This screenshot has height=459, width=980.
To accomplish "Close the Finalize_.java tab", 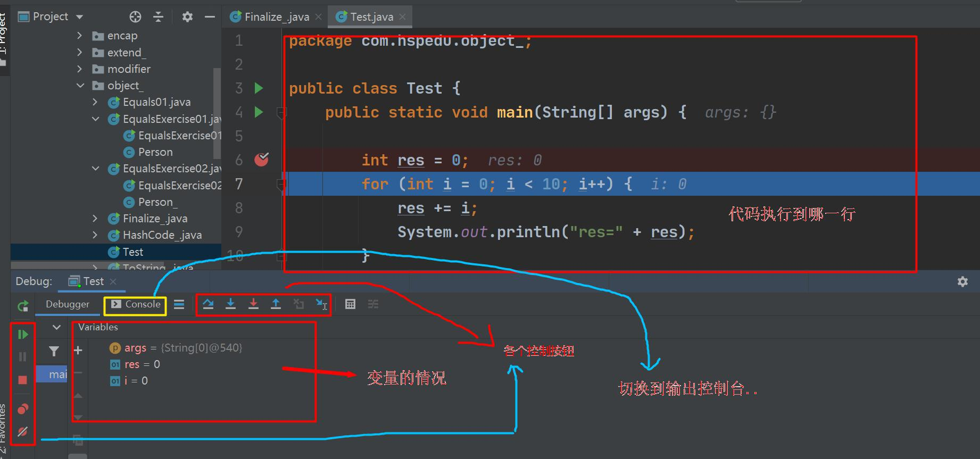I will 318,16.
